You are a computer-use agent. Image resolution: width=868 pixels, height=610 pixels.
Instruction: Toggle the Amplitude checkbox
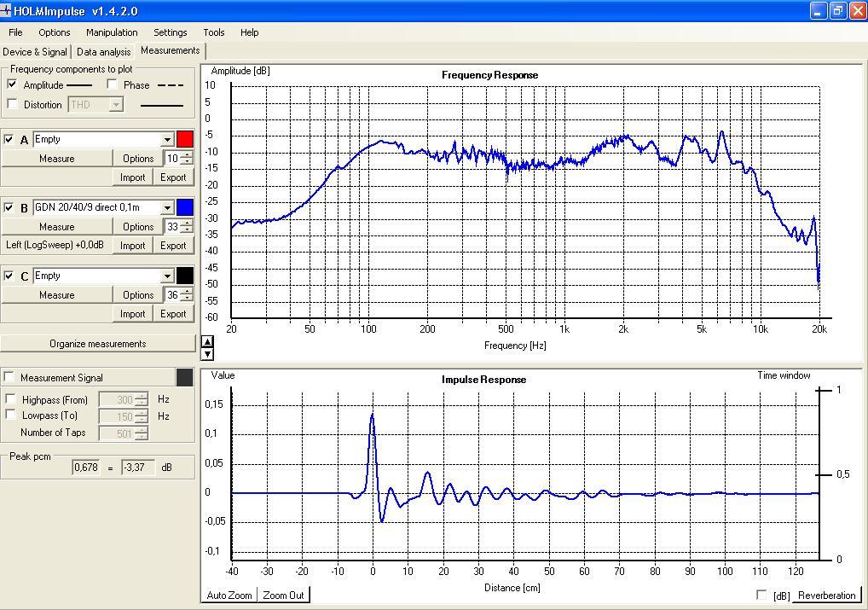coord(12,84)
